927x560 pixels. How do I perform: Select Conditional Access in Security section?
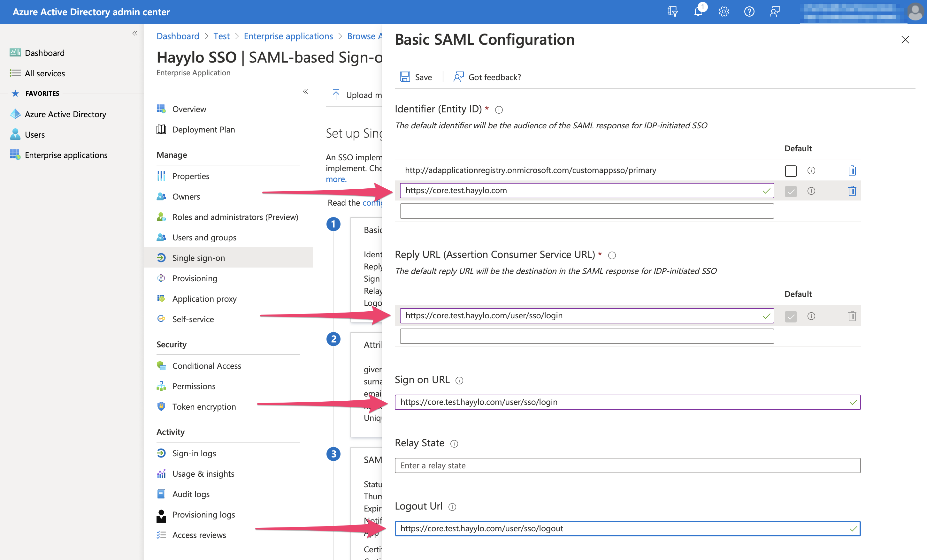pyautogui.click(x=207, y=366)
